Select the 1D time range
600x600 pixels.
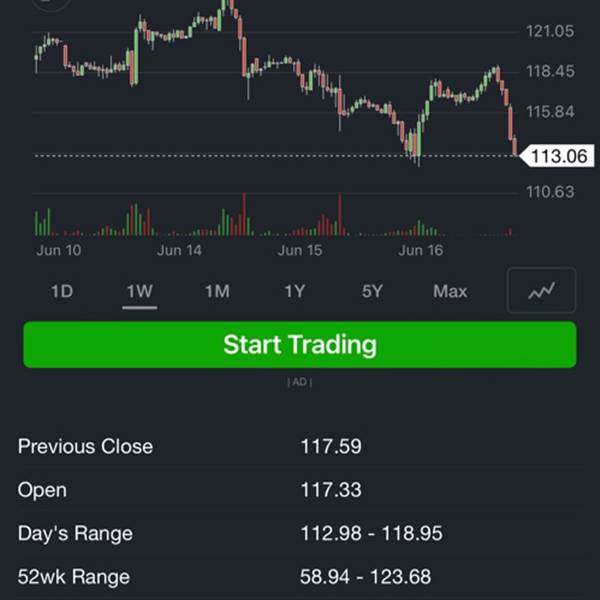coord(62,292)
